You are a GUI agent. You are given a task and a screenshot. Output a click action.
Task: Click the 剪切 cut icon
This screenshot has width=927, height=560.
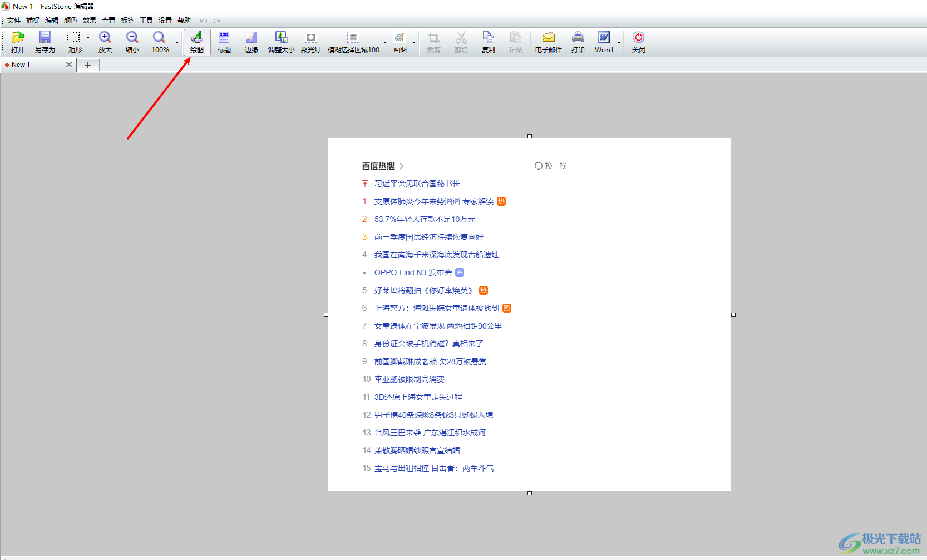(x=461, y=42)
